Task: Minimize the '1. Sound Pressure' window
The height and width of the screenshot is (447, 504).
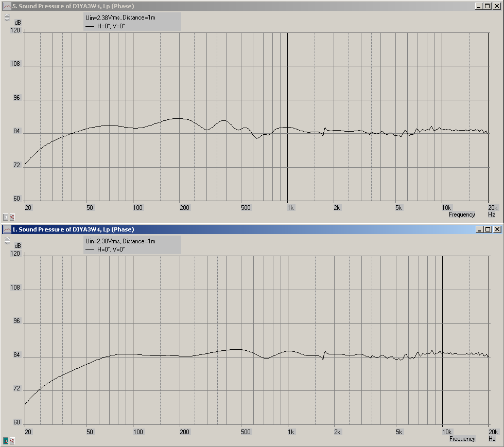Action: (479, 229)
